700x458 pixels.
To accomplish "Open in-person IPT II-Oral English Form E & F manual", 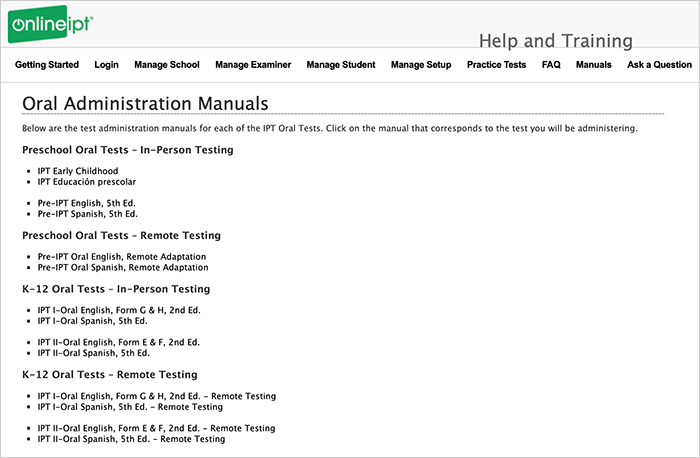I will tap(119, 342).
